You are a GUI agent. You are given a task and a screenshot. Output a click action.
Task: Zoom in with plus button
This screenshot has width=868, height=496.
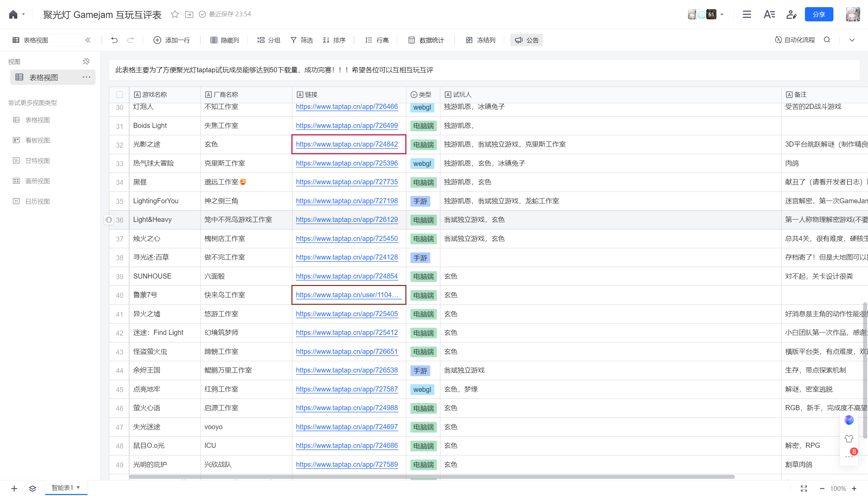pos(854,489)
